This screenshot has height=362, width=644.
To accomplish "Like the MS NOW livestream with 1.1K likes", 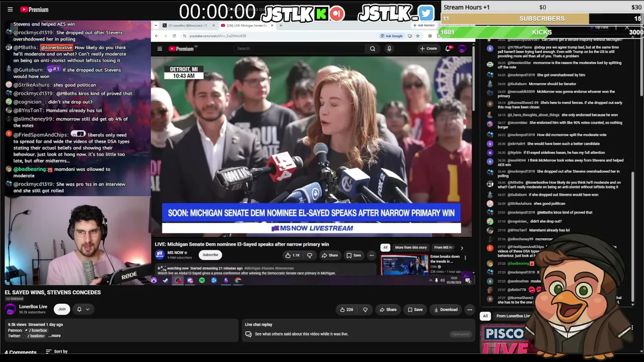I will click(292, 255).
